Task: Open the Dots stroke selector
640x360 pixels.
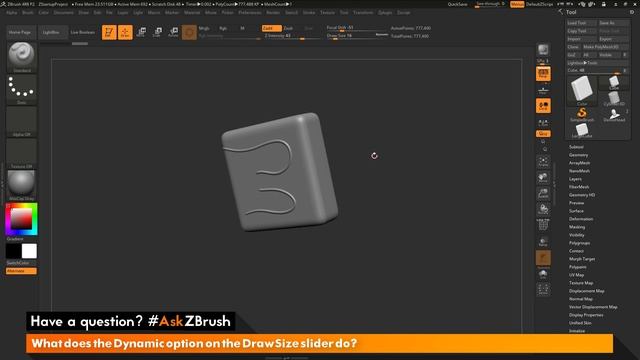Action: coord(22,89)
